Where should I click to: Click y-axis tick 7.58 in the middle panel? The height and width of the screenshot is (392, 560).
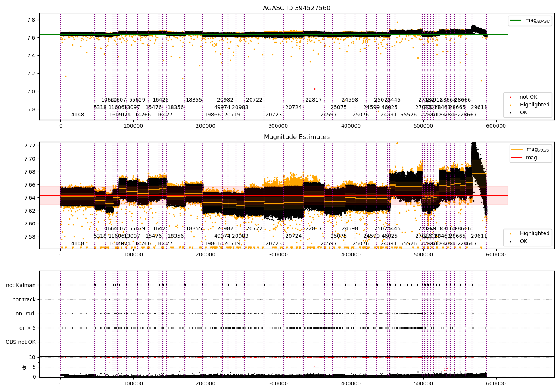click(x=30, y=237)
